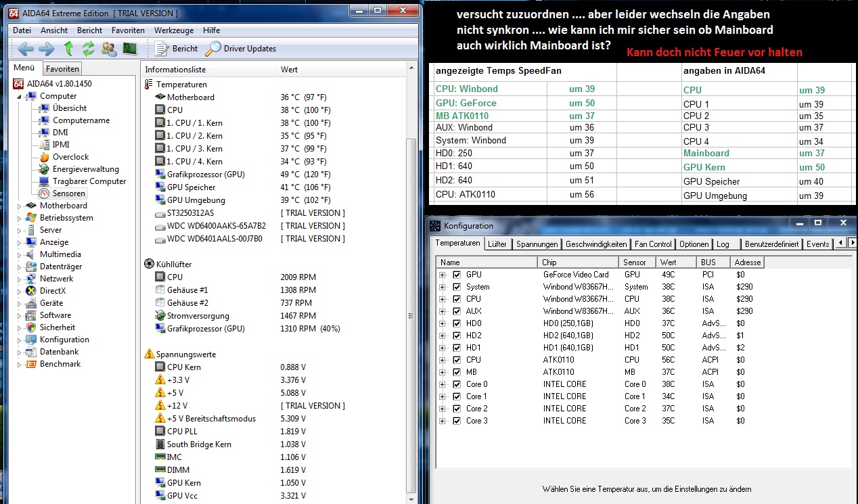
Task: Open Übersicht in the AIDA64 tree
Action: click(70, 108)
